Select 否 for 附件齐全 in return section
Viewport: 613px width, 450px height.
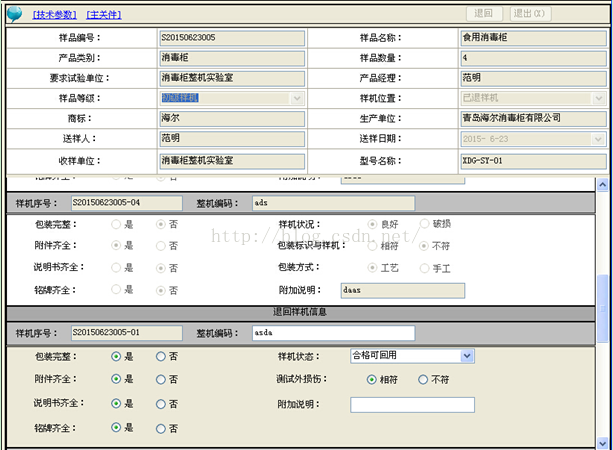pyautogui.click(x=161, y=379)
